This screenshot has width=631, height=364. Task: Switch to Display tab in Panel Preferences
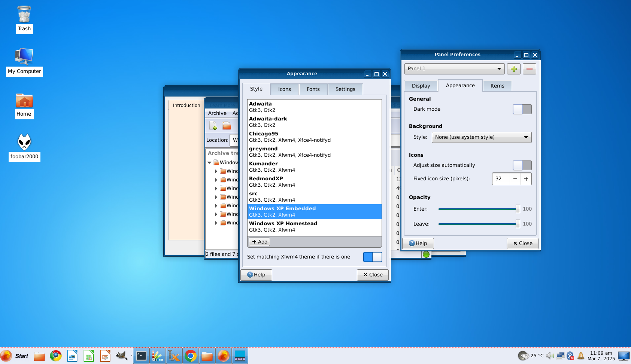pos(421,86)
